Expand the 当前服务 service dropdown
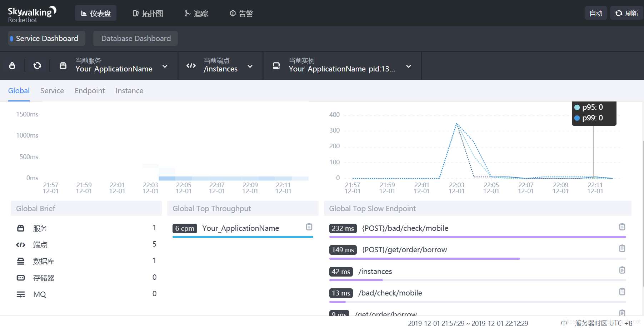The width and height of the screenshot is (644, 328). [165, 66]
